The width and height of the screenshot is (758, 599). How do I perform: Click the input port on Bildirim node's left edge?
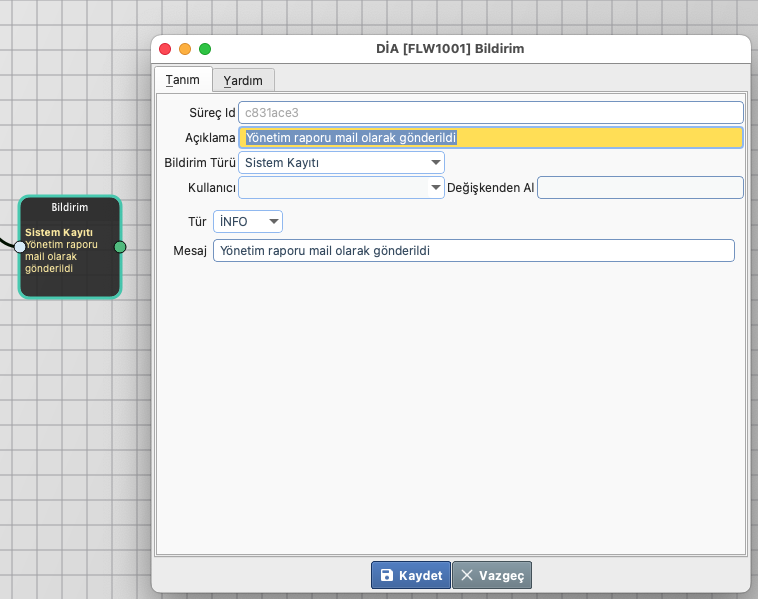[20, 246]
